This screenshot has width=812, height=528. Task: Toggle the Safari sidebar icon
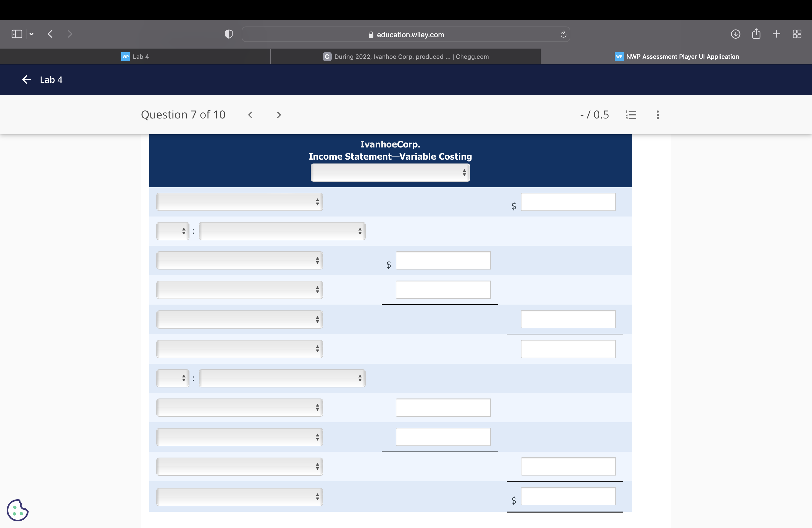click(16, 34)
